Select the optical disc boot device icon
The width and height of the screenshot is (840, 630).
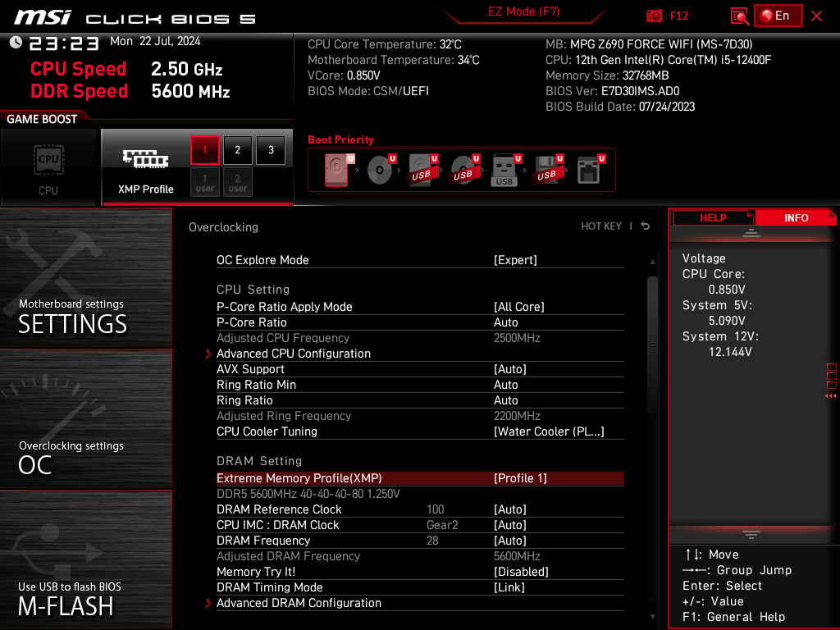(381, 170)
